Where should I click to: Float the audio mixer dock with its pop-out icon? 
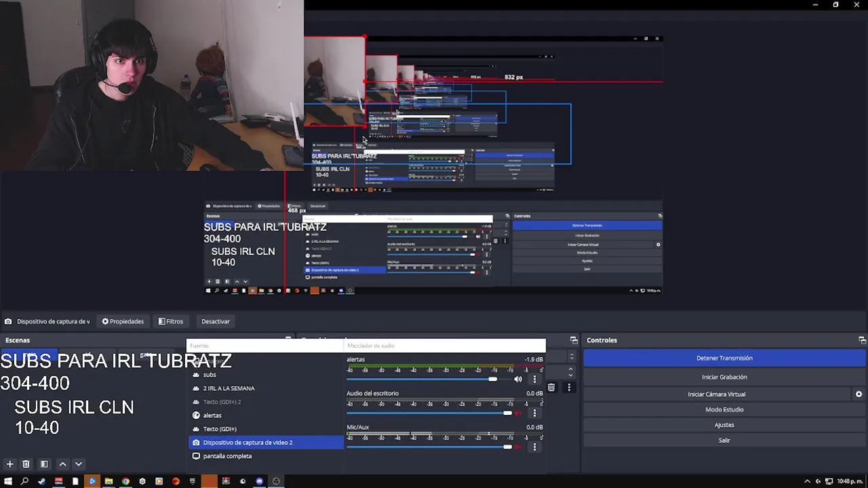point(574,340)
